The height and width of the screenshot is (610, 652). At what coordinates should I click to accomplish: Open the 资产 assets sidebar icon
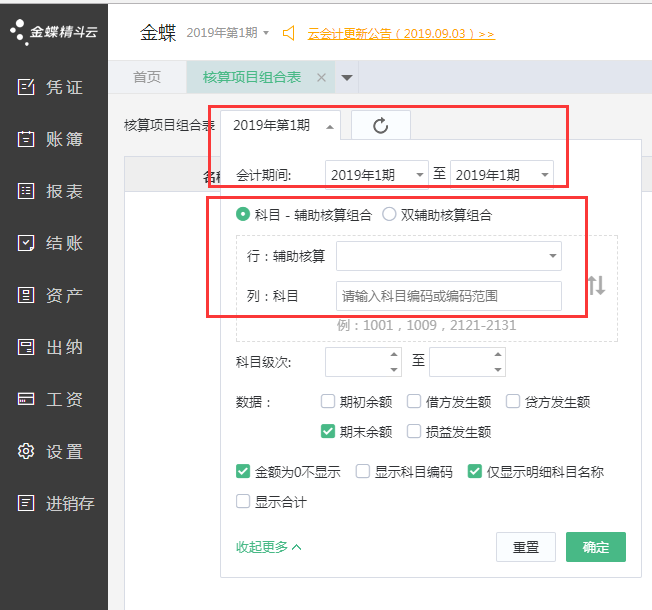pos(27,295)
